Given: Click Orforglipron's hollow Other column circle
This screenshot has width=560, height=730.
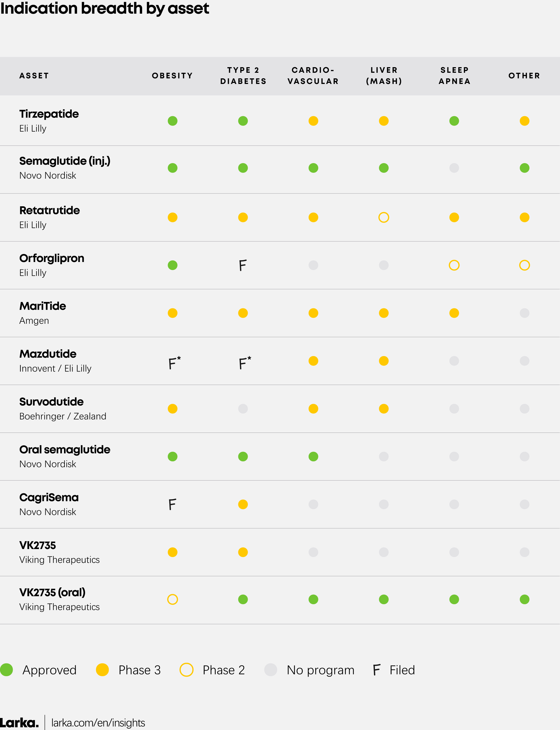Looking at the screenshot, I should pyautogui.click(x=524, y=265).
